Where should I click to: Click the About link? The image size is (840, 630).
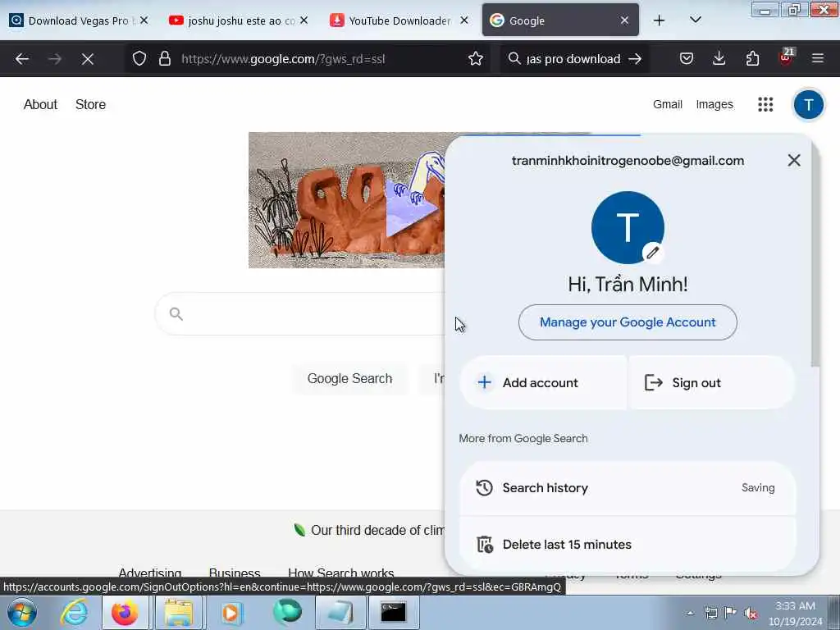pos(40,104)
